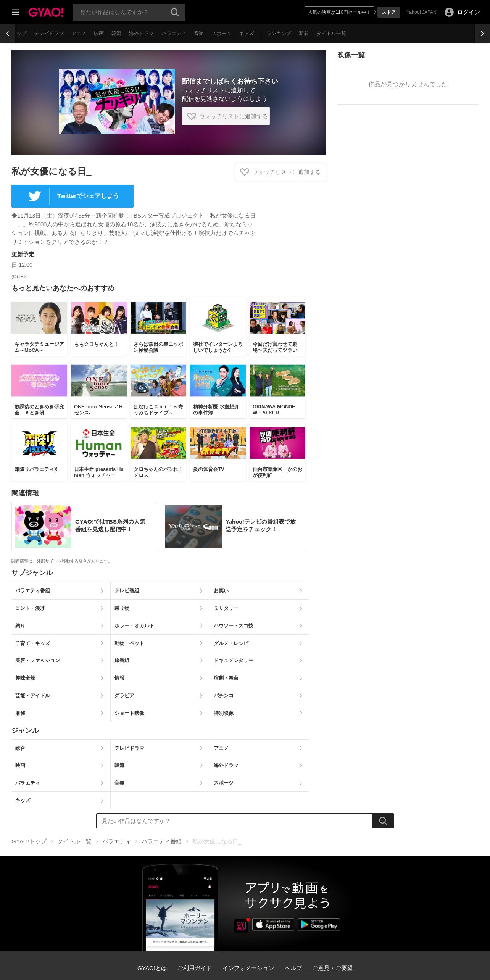Screen dimensions: 490x980
Task: Click the App Store download badge
Action: [x=273, y=924]
